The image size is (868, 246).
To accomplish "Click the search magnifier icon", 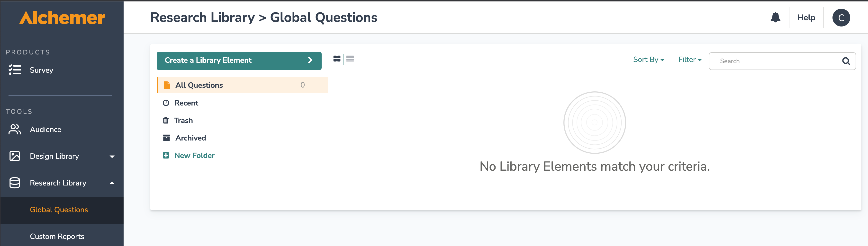I will pyautogui.click(x=846, y=61).
